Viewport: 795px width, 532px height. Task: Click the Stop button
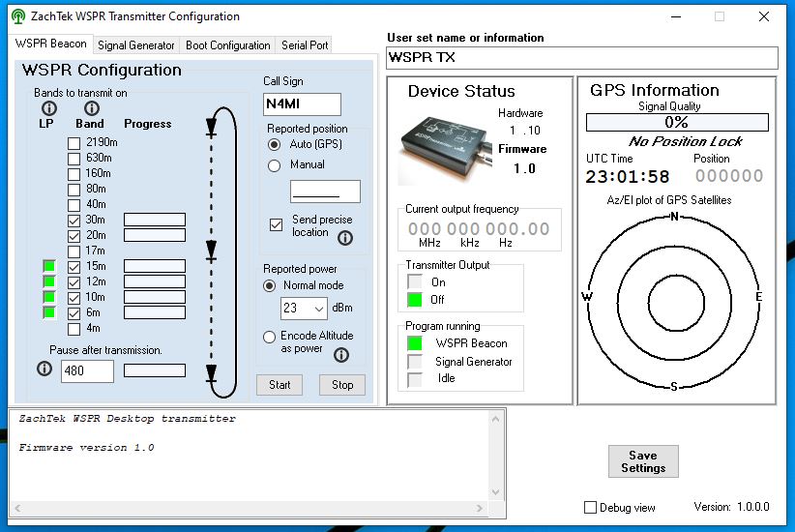coord(342,385)
